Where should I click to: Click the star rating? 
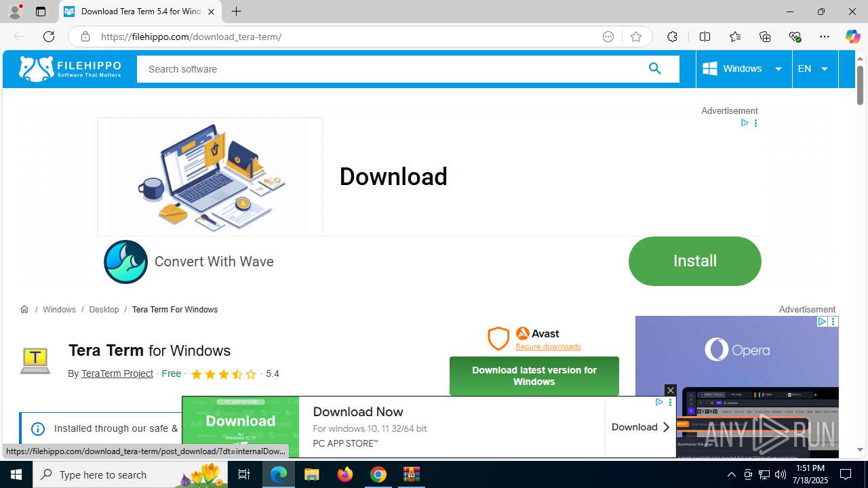tap(224, 374)
